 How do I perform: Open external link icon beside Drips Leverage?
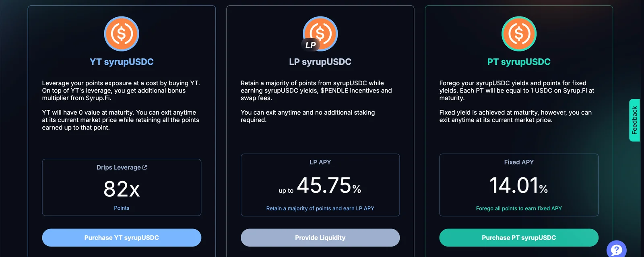[x=145, y=167]
